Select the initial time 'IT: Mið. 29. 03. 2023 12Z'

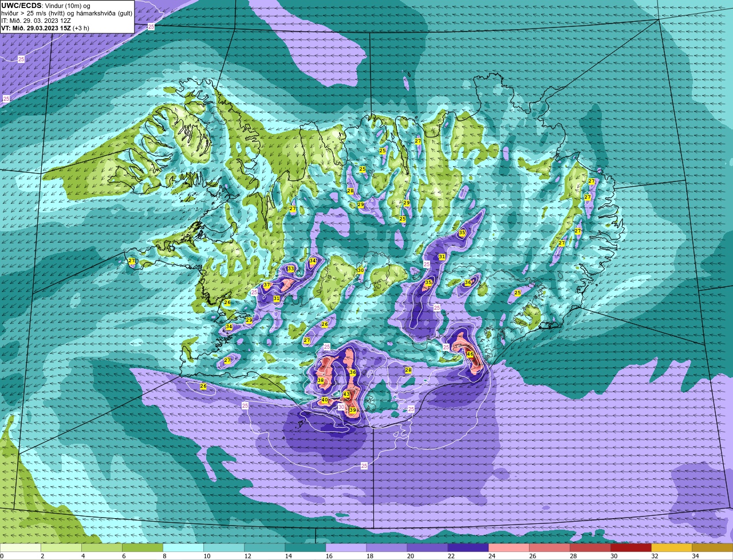click(36, 21)
